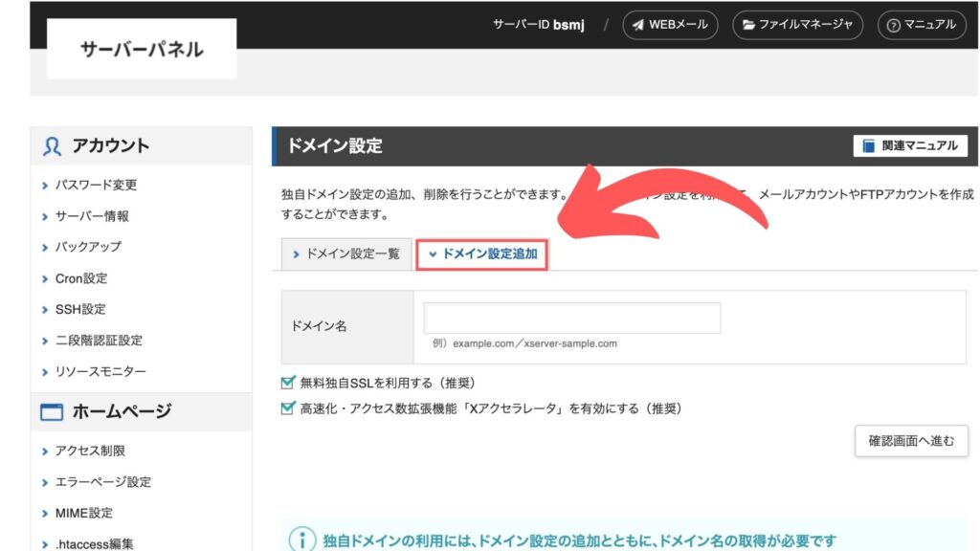
Task: Click the question mark icon in マニュアル
Action: pyautogui.click(x=894, y=26)
